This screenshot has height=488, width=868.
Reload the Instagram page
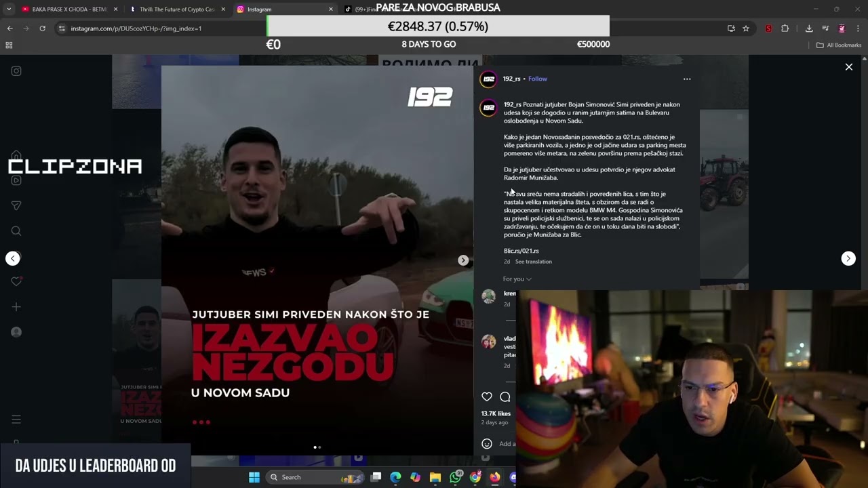click(42, 28)
